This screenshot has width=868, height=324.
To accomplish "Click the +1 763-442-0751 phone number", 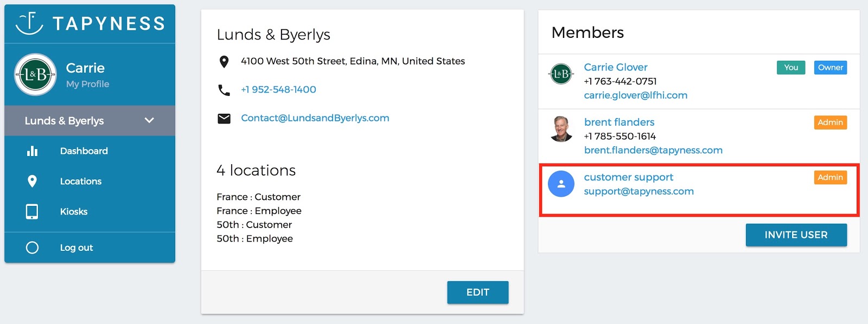I will point(620,81).
